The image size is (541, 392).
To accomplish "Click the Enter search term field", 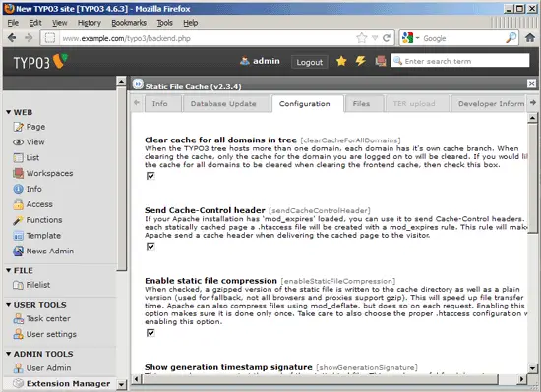I will [x=460, y=61].
